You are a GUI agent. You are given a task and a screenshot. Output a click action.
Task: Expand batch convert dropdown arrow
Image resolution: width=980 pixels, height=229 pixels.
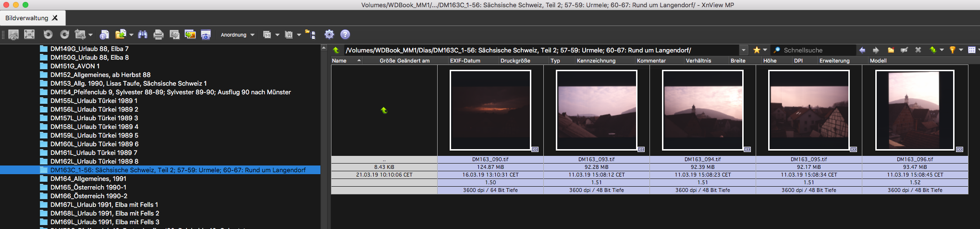click(90, 35)
